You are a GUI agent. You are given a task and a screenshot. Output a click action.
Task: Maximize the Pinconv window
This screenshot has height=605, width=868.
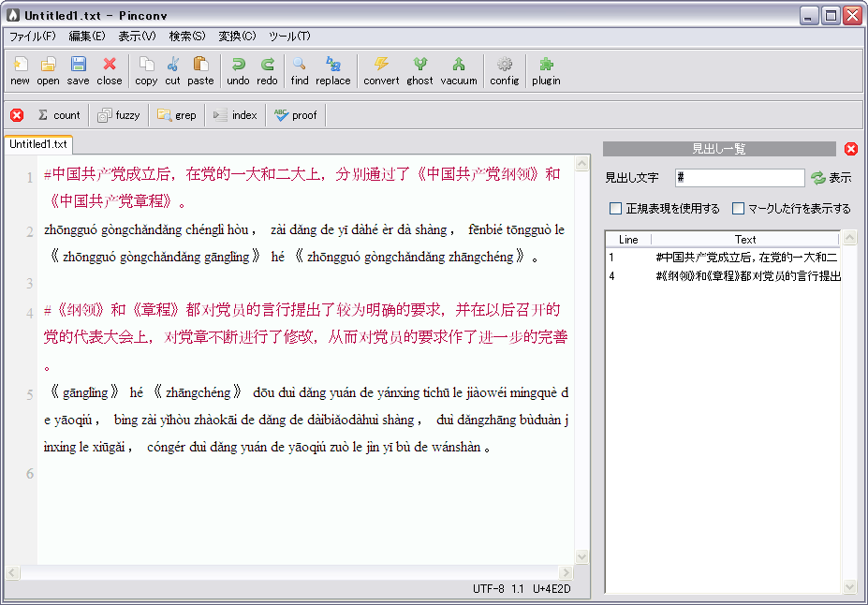pyautogui.click(x=831, y=16)
